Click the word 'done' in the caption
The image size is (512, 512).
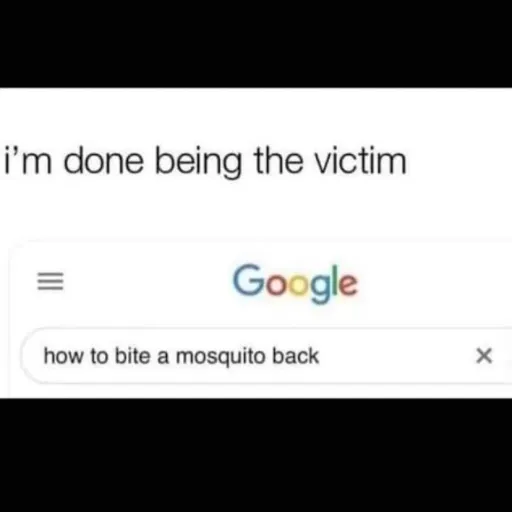(104, 161)
